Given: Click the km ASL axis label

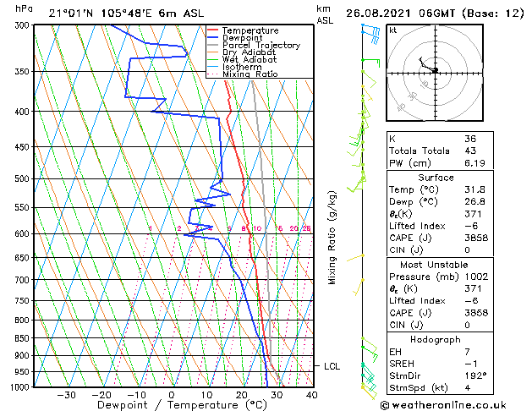Looking at the screenshot, I should 325,14.
